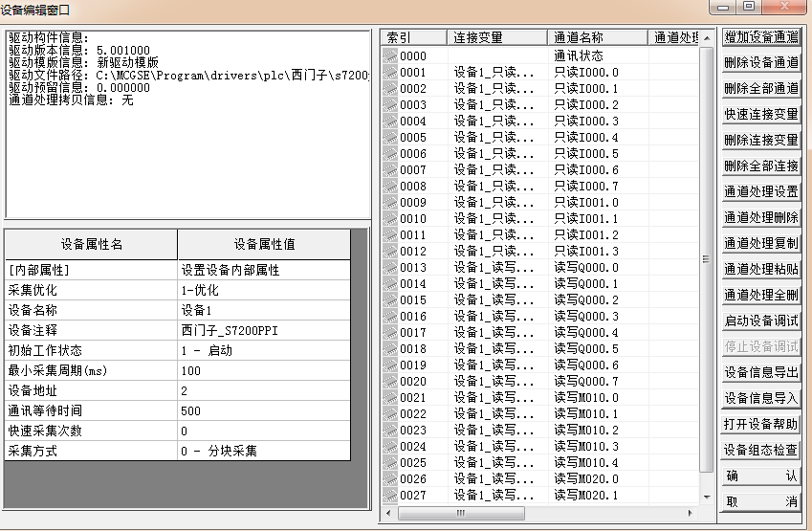The height and width of the screenshot is (531, 812).
Task: Select the row icon for index 0012
Action: point(390,251)
